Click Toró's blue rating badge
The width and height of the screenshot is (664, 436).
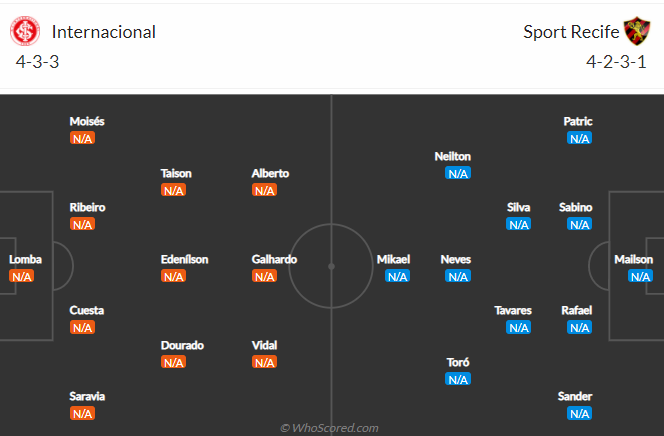458,379
